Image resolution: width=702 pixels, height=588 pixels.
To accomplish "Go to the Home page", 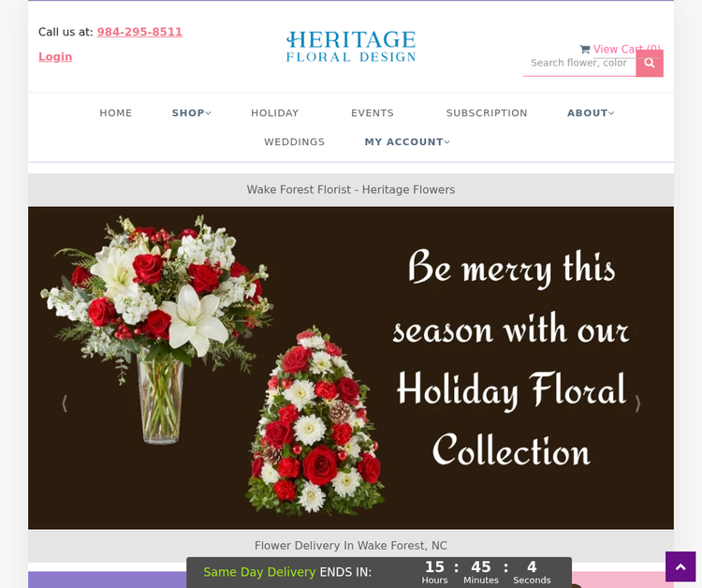I will [x=116, y=113].
